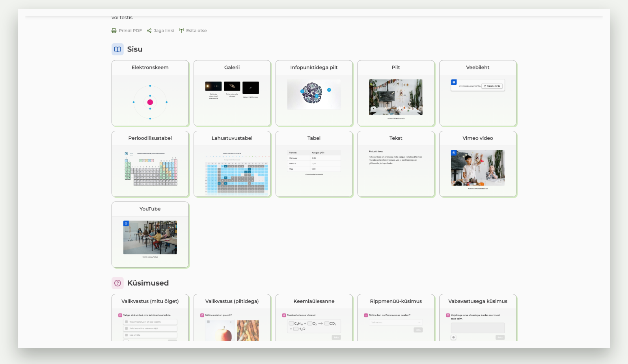The width and height of the screenshot is (628, 364).
Task: Open the Tabel content card
Action: coord(314,164)
